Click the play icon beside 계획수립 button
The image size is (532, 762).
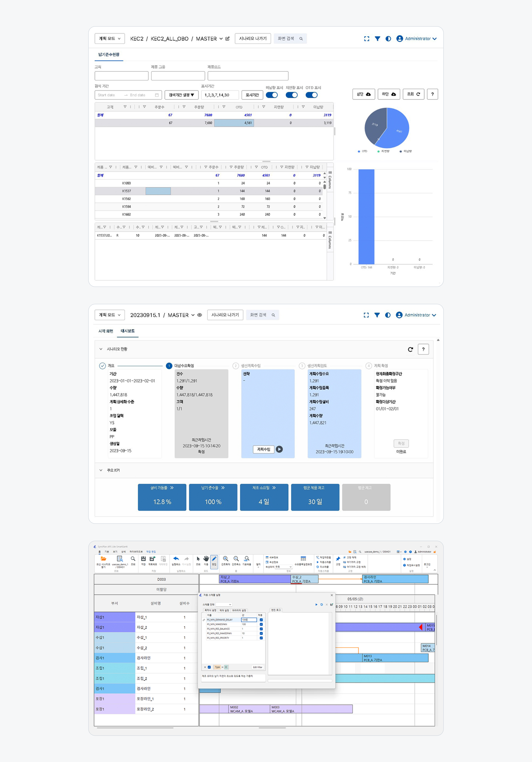[x=279, y=449]
